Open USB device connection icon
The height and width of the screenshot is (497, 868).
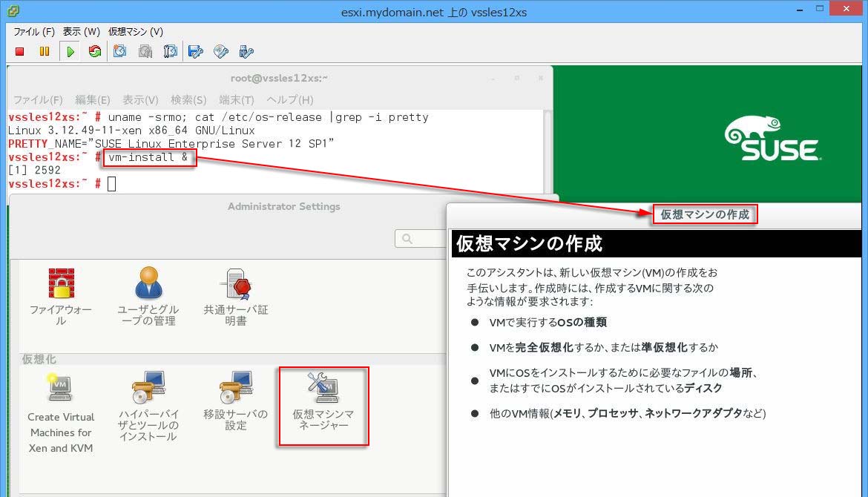pos(246,51)
